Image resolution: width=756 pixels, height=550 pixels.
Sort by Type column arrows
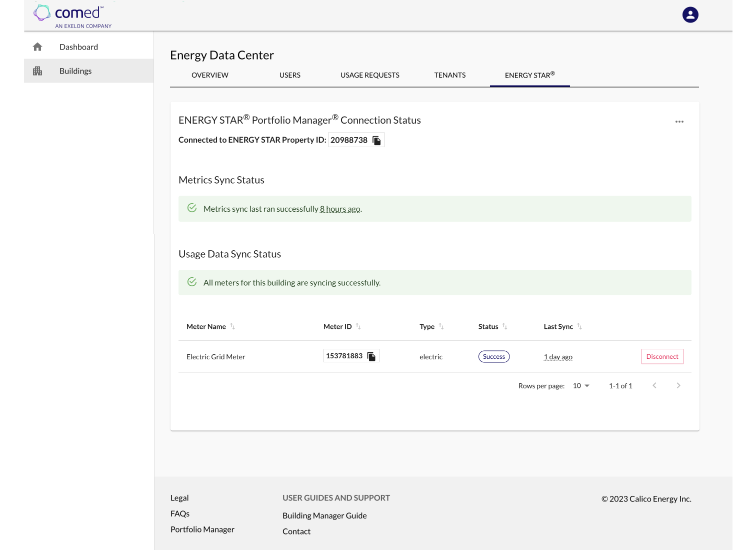[x=441, y=326]
